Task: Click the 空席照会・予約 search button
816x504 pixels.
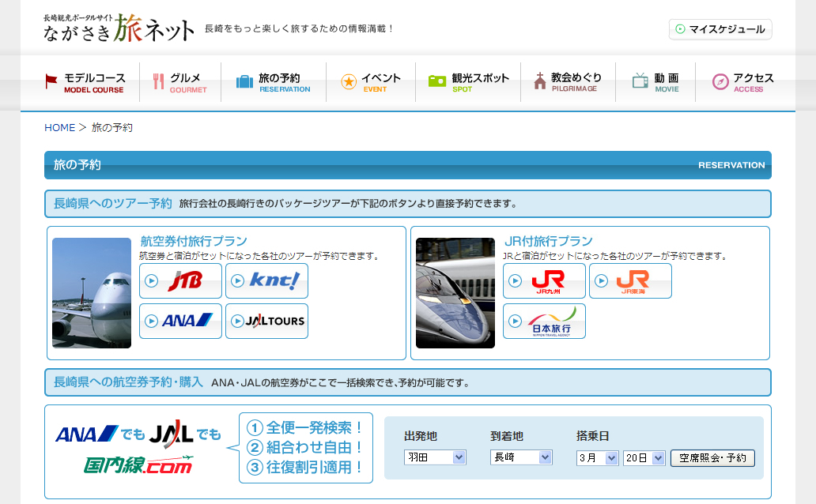Action: point(712,457)
